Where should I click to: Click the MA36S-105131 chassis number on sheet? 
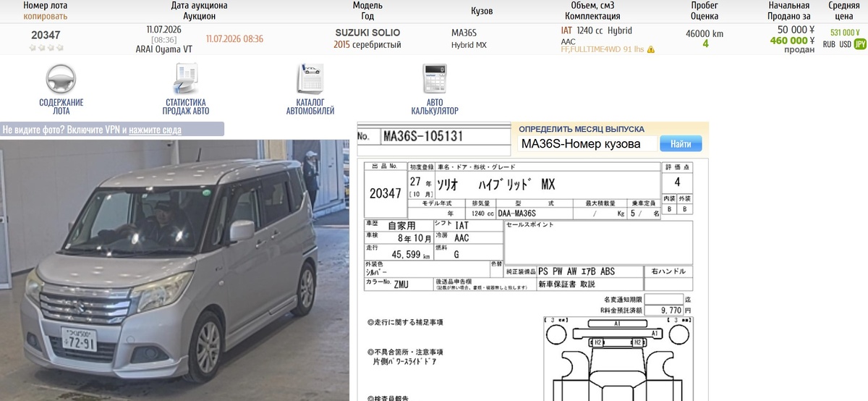pos(422,136)
